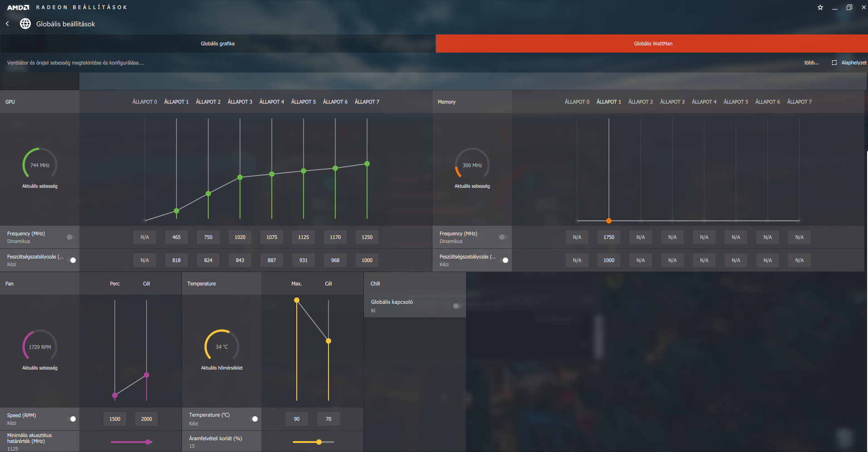Click Memory ÁLLAPOT 1 voltage field 1000
868x452 pixels.
[609, 260]
